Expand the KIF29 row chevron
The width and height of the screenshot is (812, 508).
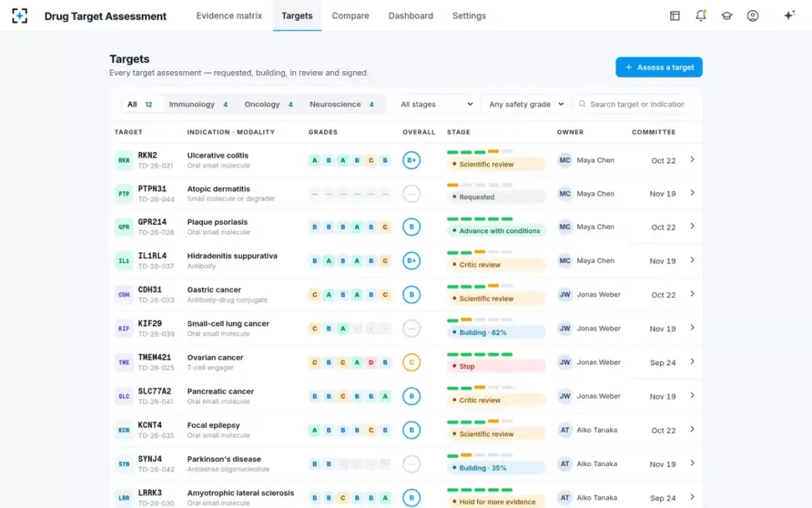(692, 328)
